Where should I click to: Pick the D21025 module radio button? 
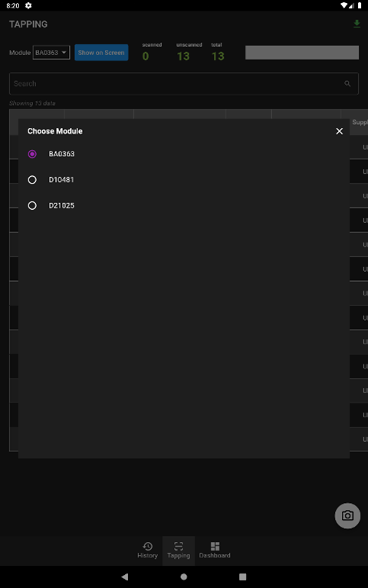click(32, 205)
